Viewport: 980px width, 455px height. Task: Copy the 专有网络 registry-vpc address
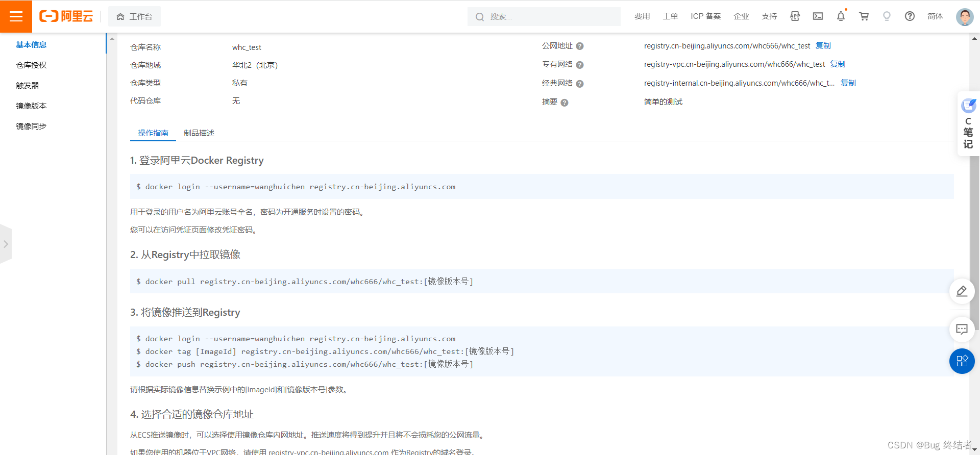[x=838, y=64]
